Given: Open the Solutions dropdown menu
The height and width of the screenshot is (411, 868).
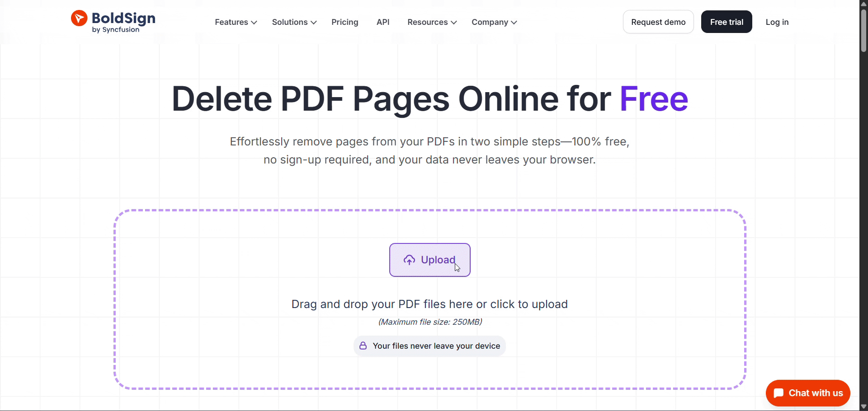Looking at the screenshot, I should pos(294,22).
